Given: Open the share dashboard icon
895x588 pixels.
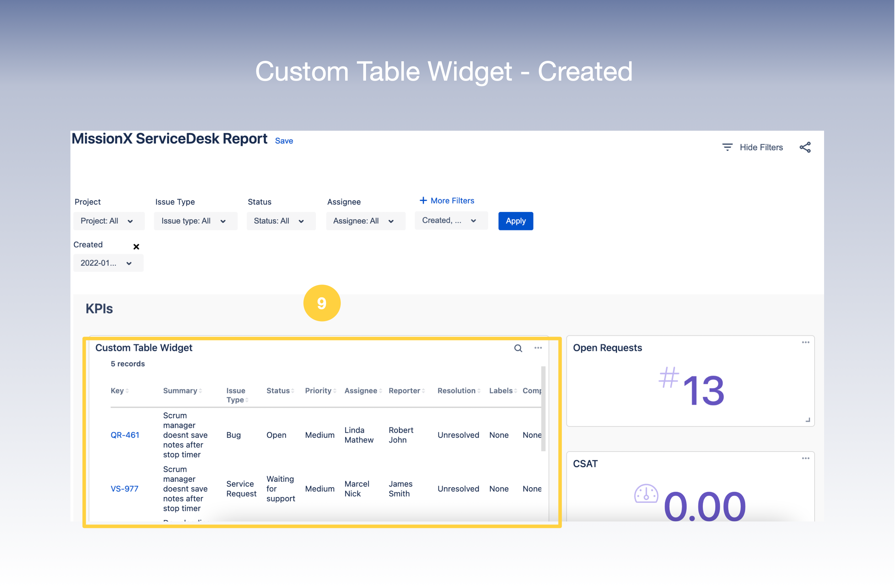Looking at the screenshot, I should click(806, 147).
